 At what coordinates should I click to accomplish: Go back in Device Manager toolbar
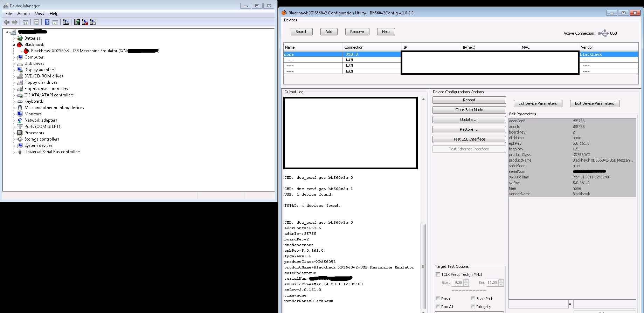point(7,22)
